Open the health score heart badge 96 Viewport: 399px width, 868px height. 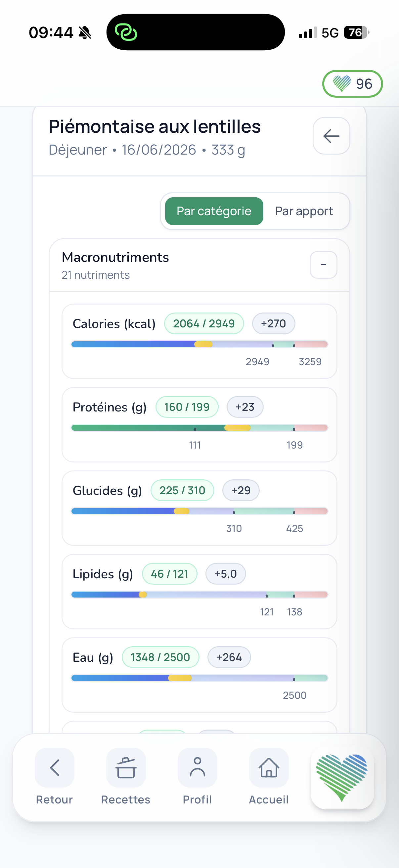pos(352,83)
